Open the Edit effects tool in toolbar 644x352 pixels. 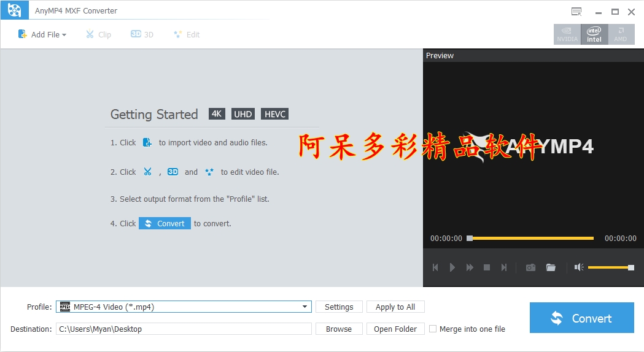coord(187,34)
